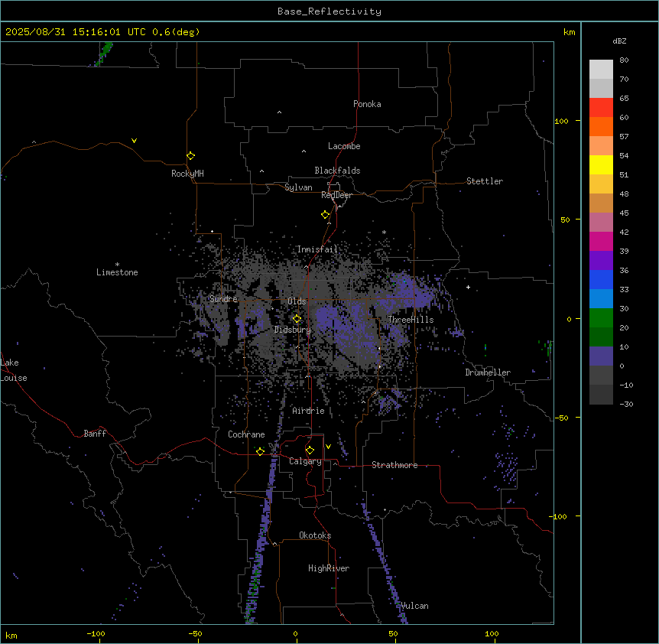Click the Lake Louise label

(x=14, y=370)
